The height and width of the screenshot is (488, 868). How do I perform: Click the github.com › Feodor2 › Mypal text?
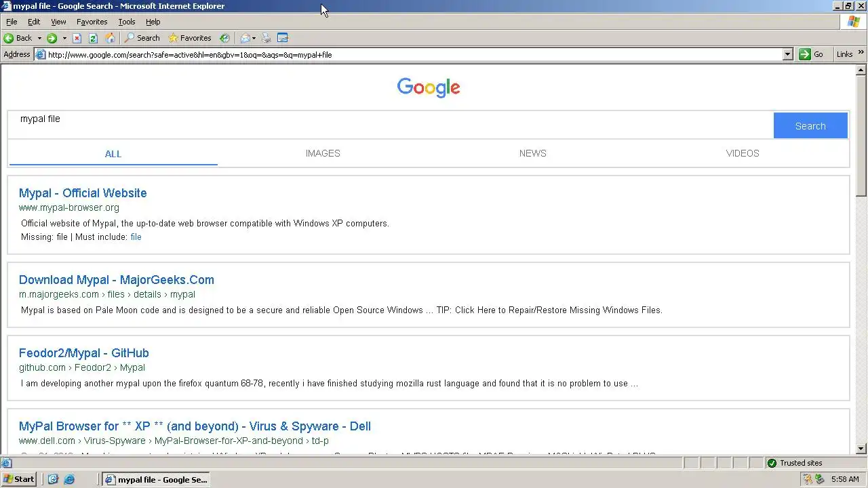pyautogui.click(x=82, y=368)
